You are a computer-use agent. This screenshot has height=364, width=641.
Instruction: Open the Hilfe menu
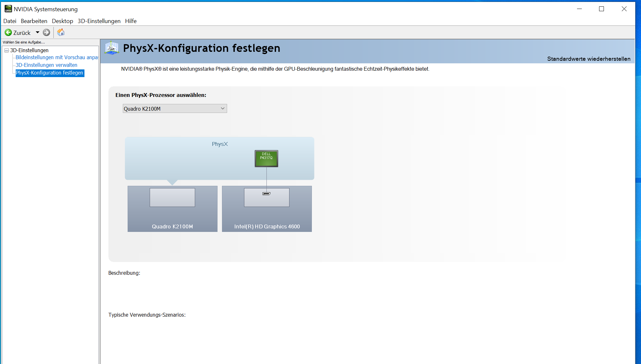click(x=131, y=21)
